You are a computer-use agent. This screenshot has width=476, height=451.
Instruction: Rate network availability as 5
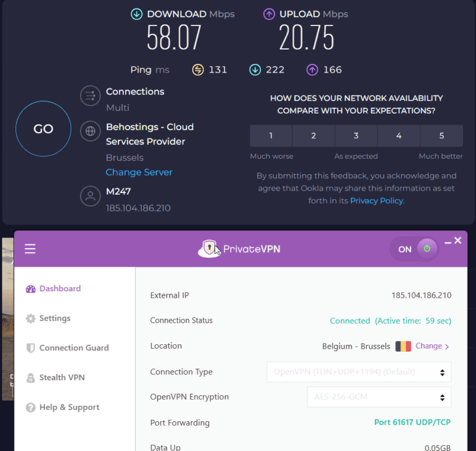(x=442, y=135)
